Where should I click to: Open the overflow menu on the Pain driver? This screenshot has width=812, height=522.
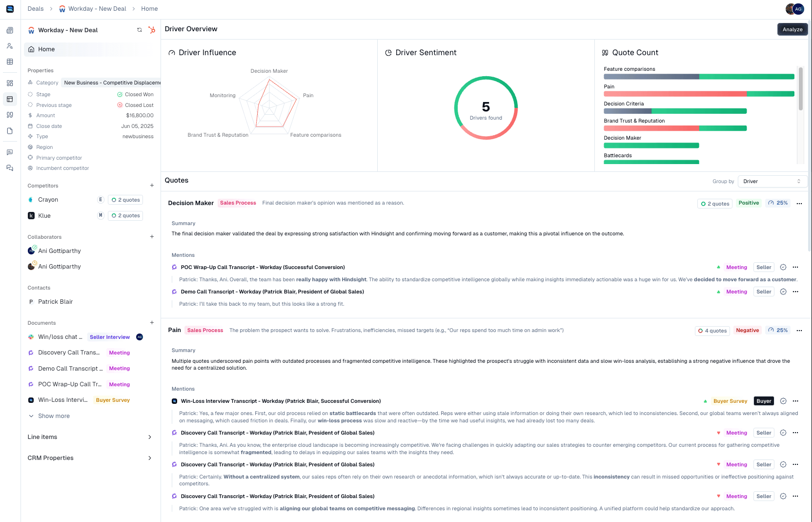pos(799,331)
